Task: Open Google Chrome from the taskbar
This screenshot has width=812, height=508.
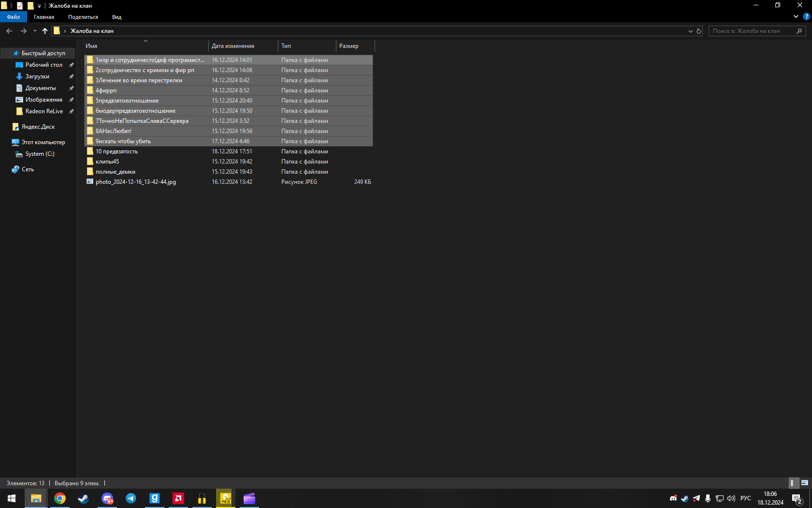Action: (x=60, y=498)
